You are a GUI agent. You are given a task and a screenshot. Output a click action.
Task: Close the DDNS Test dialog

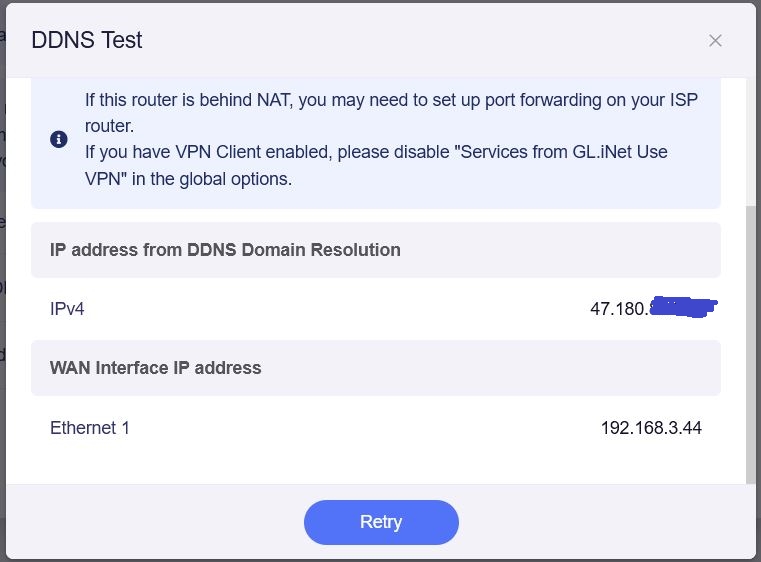[715, 41]
